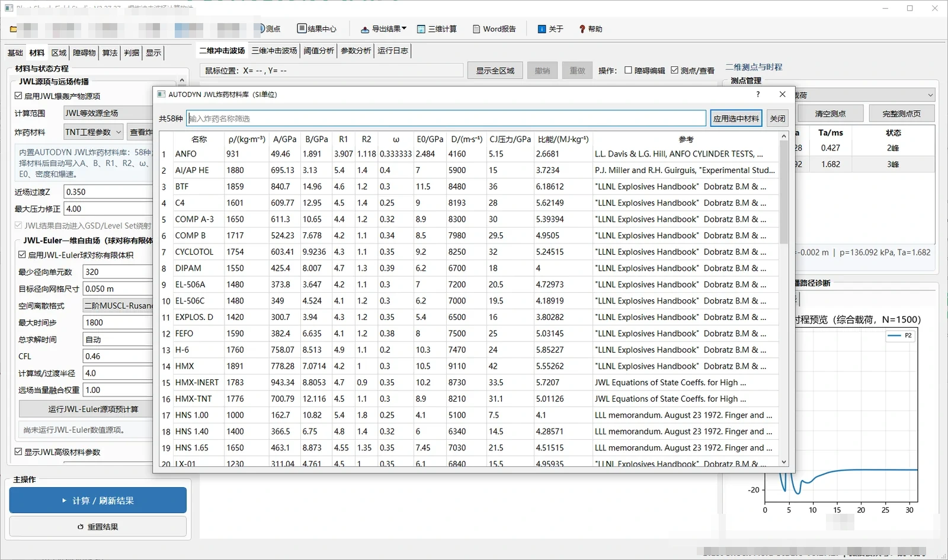Toggle 启用JWL爆轰产物源项 checkbox
Screen dimensions: 948x560
[x=18, y=96]
